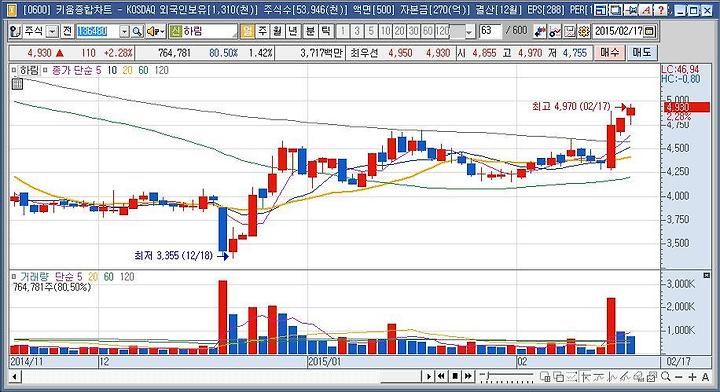Click the stock type icon beside 주식
The image size is (720, 392).
click(x=15, y=31)
